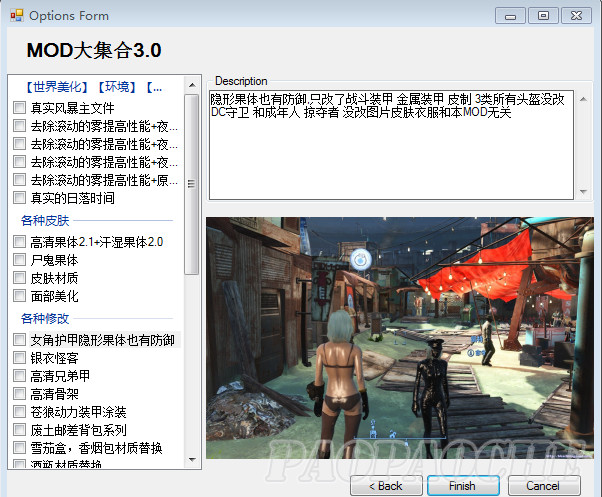The height and width of the screenshot is (497, 602).
Task: Click the Finish button
Action: tap(463, 486)
